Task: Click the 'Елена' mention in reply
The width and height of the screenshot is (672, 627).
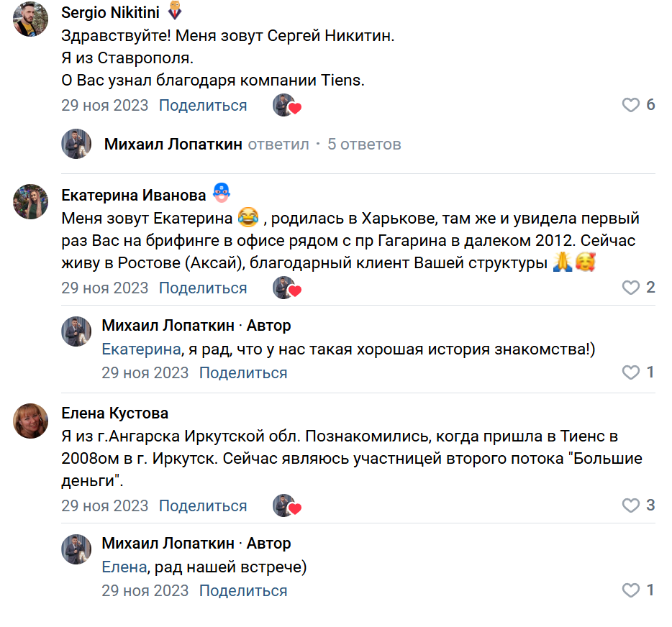Action: pyautogui.click(x=124, y=567)
